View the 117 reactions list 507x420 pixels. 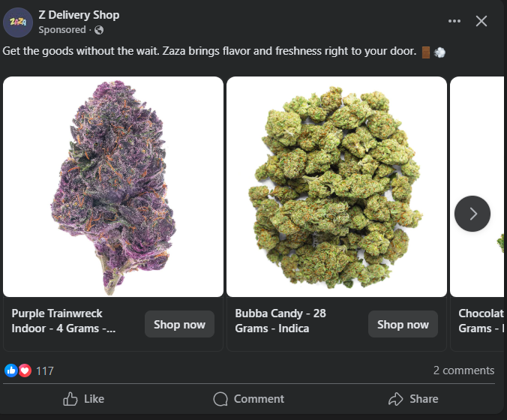[x=45, y=370]
